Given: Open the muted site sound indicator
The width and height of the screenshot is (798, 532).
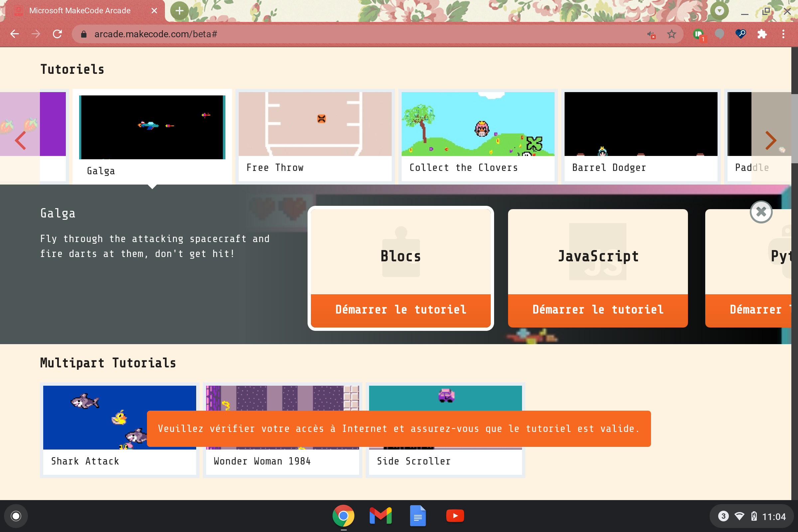Looking at the screenshot, I should point(651,34).
